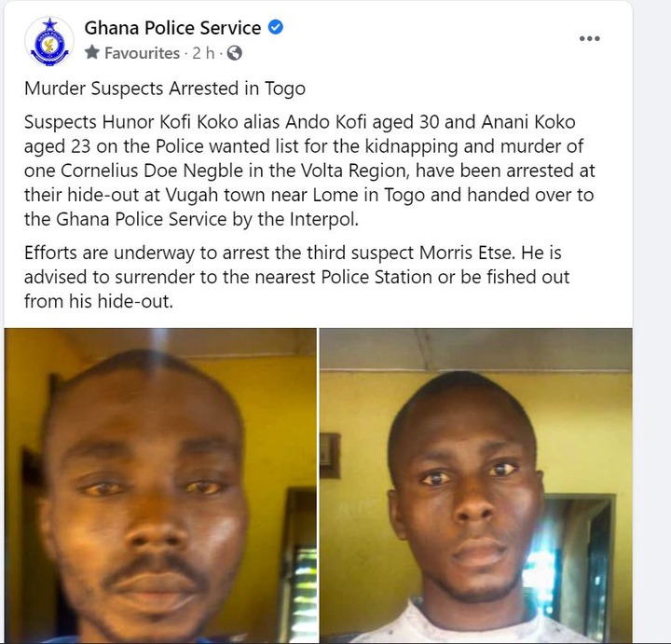Click the paragraph about third suspect Morris Etse

point(296,277)
